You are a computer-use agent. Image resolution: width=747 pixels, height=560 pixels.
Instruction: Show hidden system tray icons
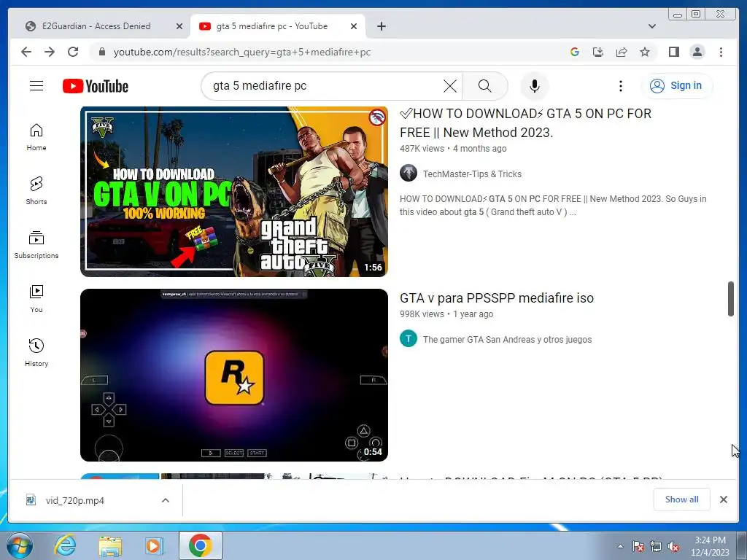[x=620, y=546]
